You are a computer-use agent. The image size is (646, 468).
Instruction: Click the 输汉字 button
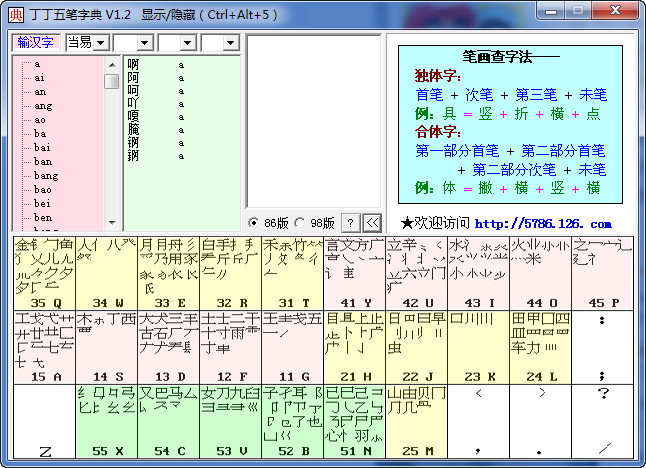[37, 42]
